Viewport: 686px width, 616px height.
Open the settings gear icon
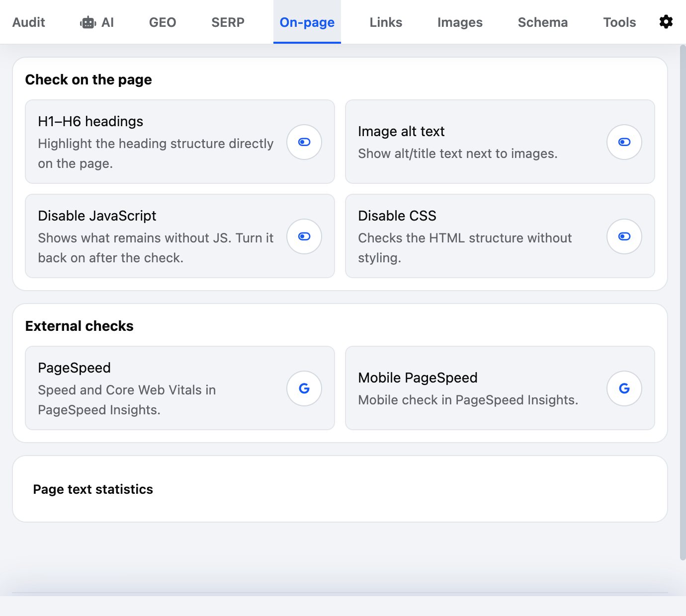click(x=666, y=22)
